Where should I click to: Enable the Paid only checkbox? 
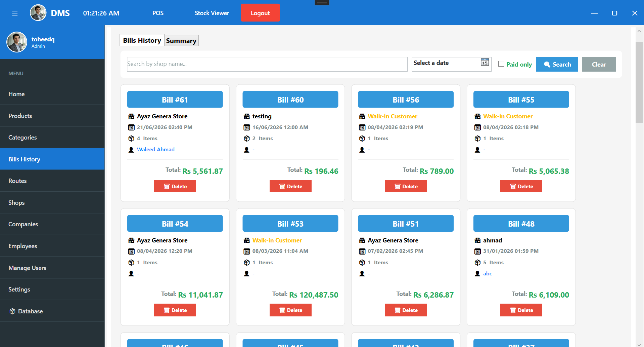click(501, 64)
